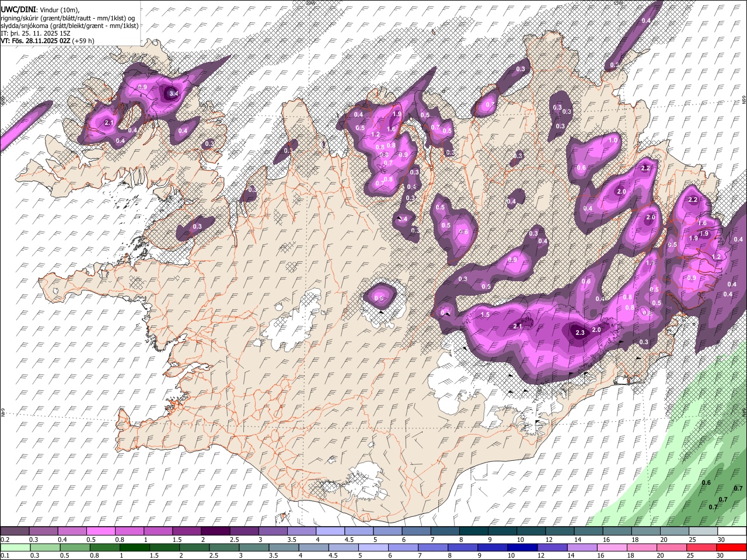Viewport: 747px width, 560px height.
Task: Click the black 0.6 value in the green rain area
Action: pos(706,482)
